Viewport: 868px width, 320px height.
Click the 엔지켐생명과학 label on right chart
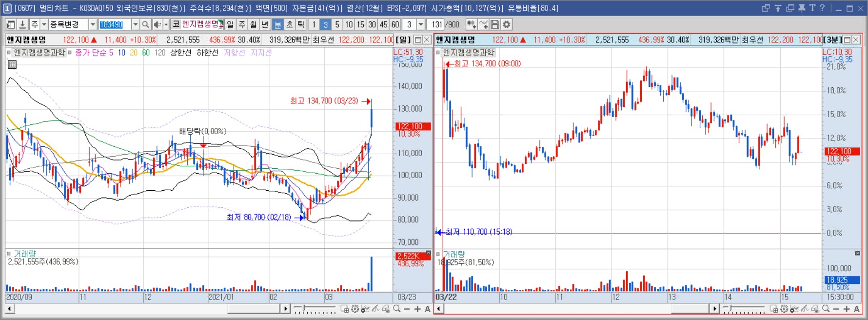pyautogui.click(x=469, y=53)
